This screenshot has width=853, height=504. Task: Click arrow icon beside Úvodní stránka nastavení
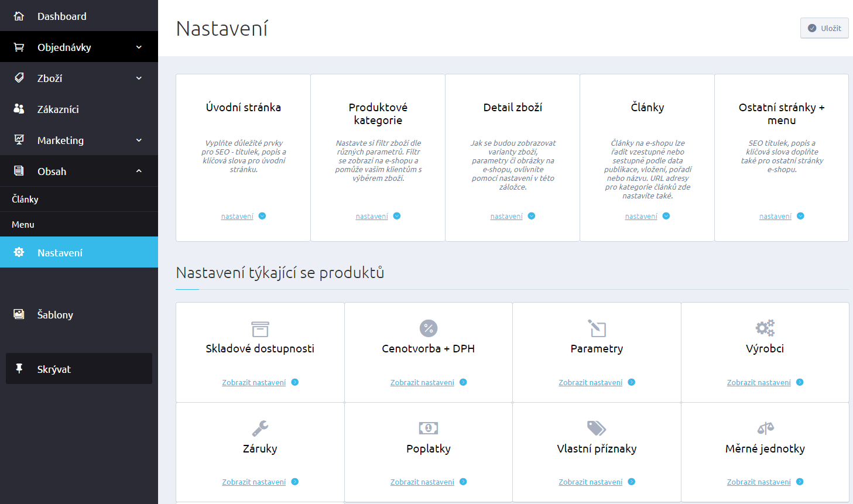(262, 216)
